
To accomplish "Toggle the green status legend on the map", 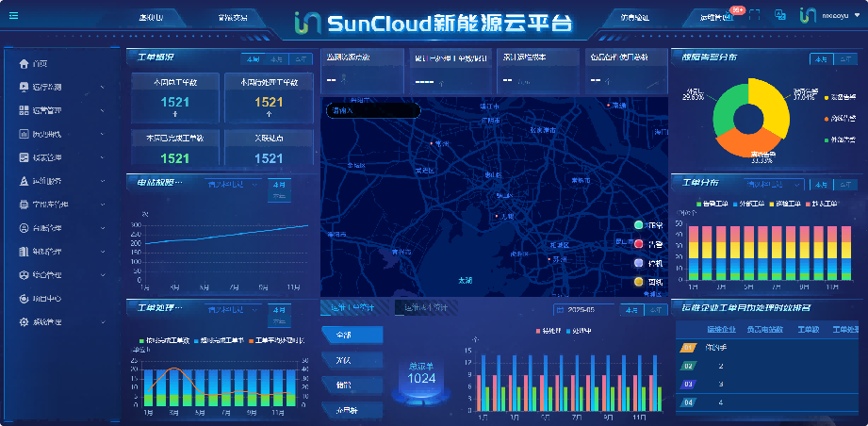I will click(x=639, y=226).
